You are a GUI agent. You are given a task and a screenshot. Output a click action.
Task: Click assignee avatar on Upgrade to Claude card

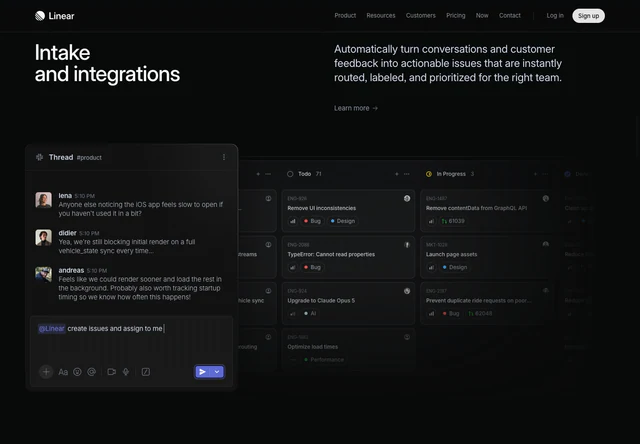[x=407, y=291]
